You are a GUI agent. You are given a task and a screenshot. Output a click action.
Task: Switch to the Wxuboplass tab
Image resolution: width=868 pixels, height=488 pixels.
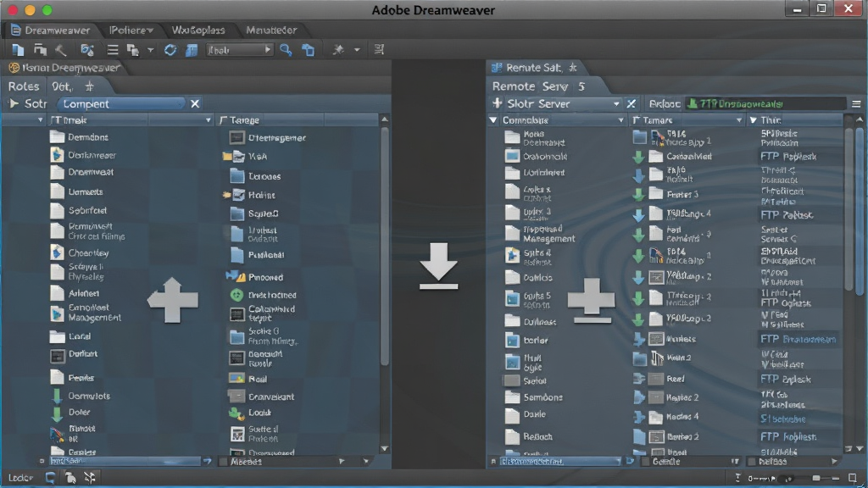click(198, 30)
